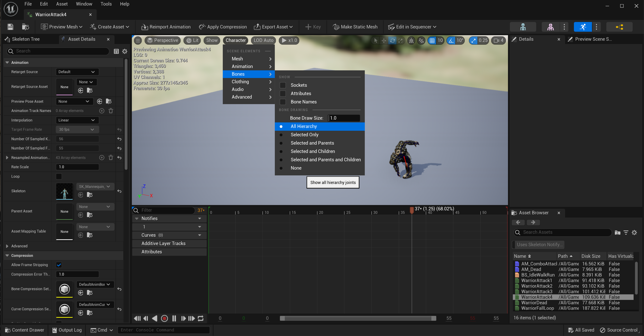This screenshot has height=336, width=644.
Task: Toggle rotation snapping angle icon
Action: (x=451, y=40)
